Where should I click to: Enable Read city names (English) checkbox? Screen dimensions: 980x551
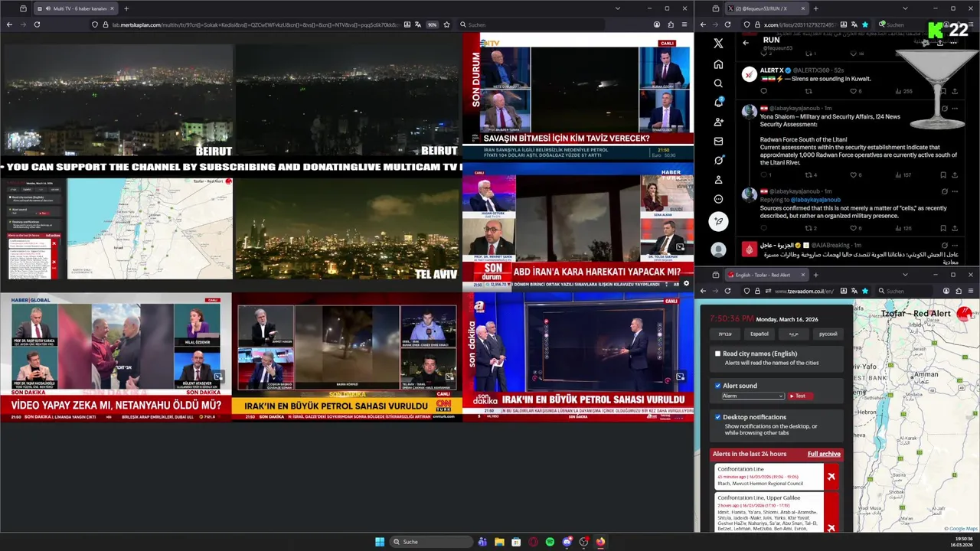717,354
